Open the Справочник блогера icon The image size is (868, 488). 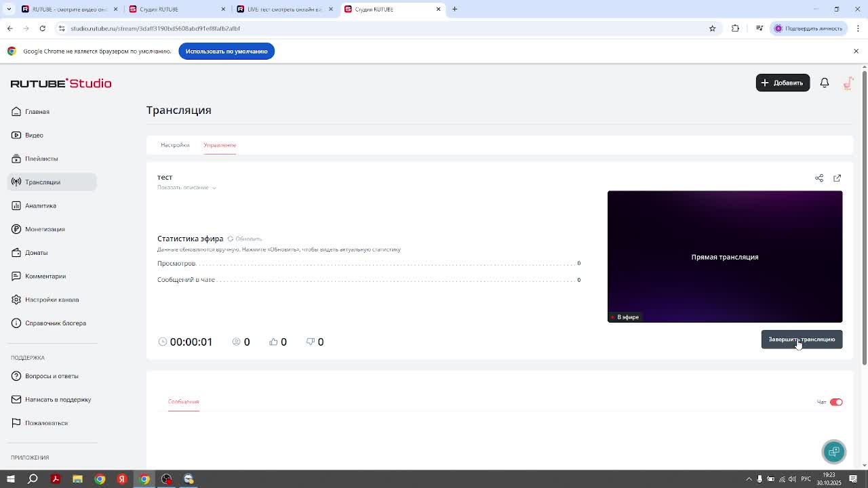16,323
